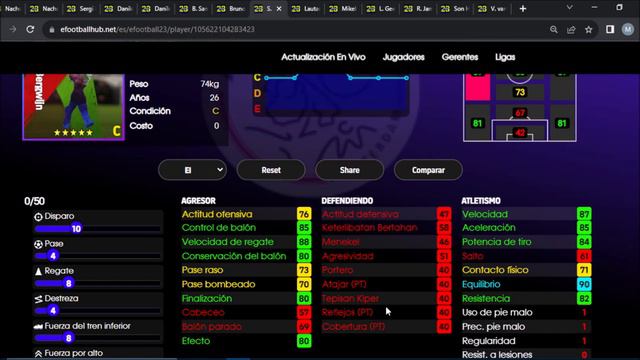Click the Fuerza del tren inferior boot icon
The width and height of the screenshot is (640, 360).
[x=38, y=326]
